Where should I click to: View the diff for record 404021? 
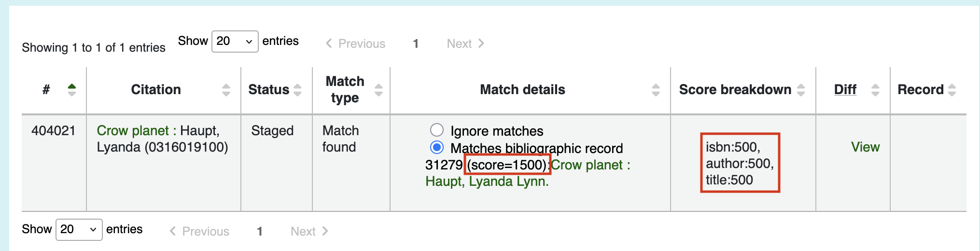pyautogui.click(x=865, y=147)
